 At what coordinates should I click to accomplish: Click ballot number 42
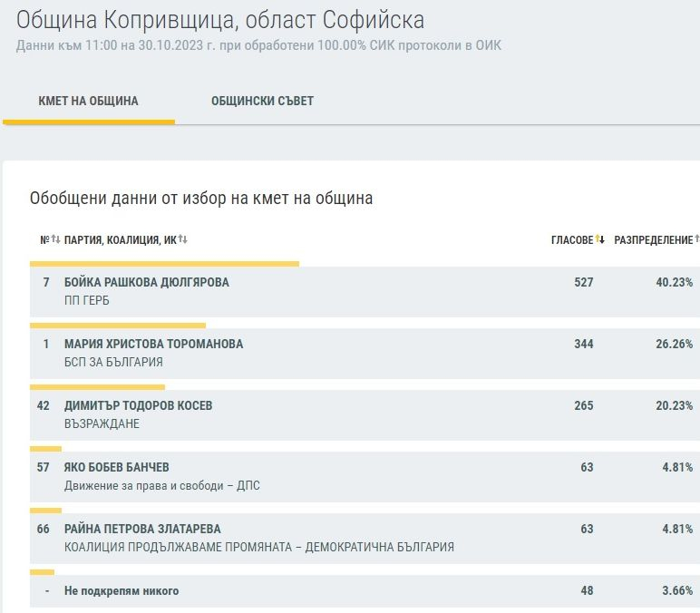(x=44, y=405)
